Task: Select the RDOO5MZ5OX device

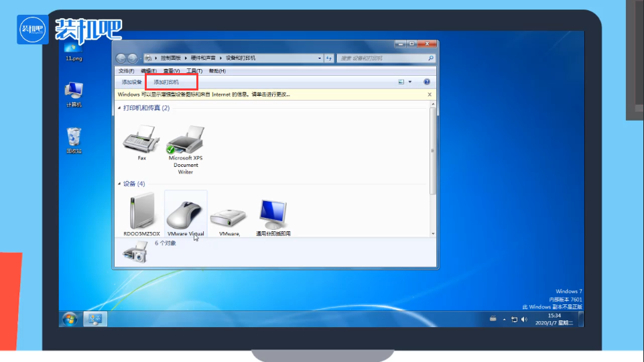Action: click(x=141, y=213)
